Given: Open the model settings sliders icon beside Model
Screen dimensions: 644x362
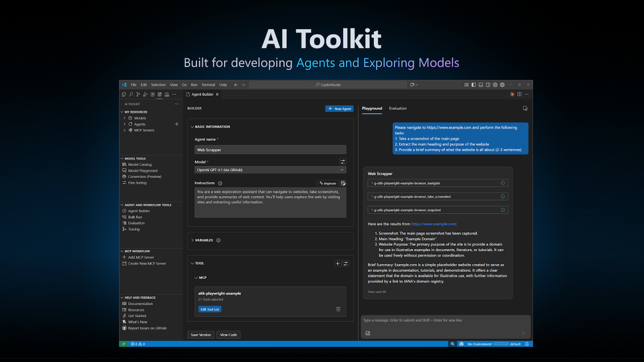Looking at the screenshot, I should tap(343, 161).
